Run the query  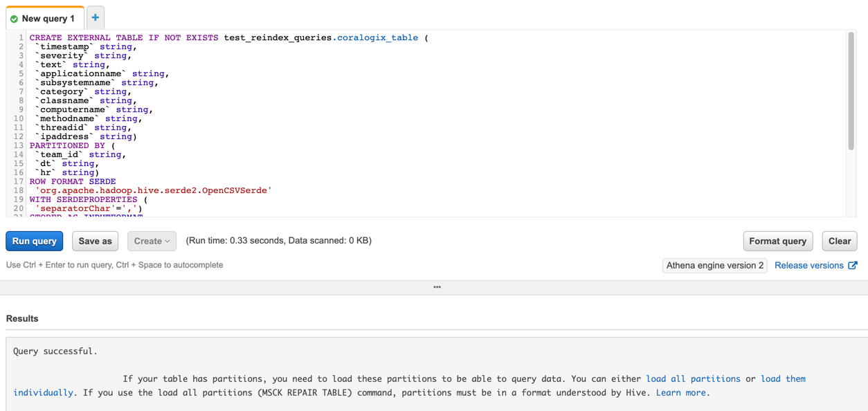point(35,241)
